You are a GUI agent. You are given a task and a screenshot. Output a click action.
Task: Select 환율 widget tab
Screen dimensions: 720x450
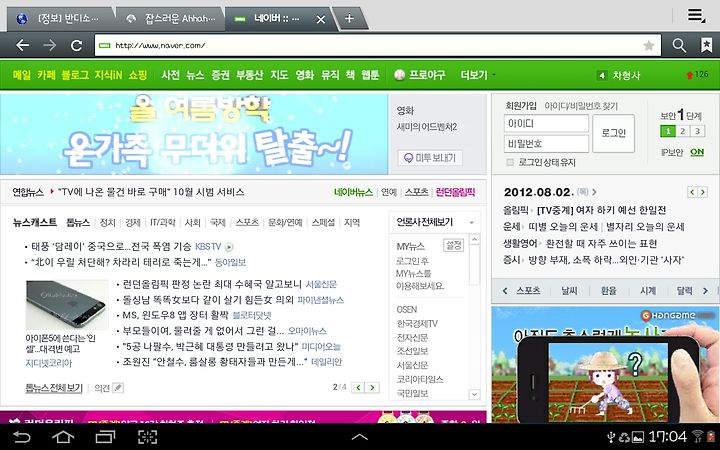click(x=608, y=291)
